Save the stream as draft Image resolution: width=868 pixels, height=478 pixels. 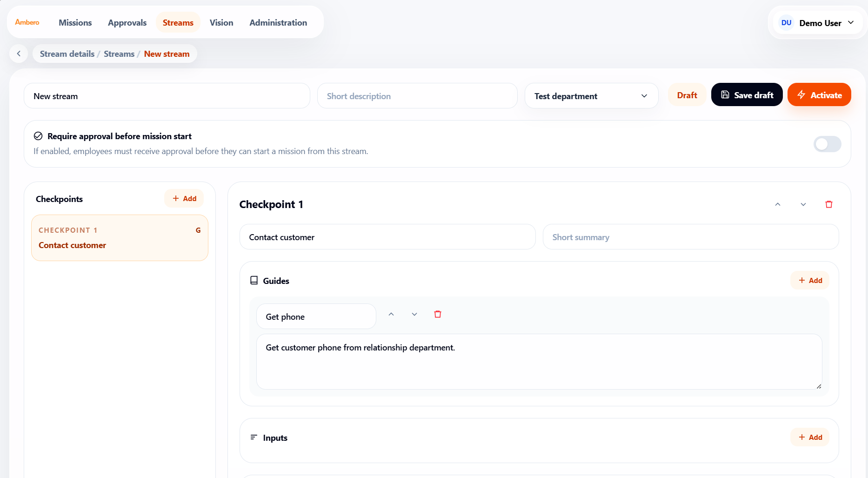(747, 95)
